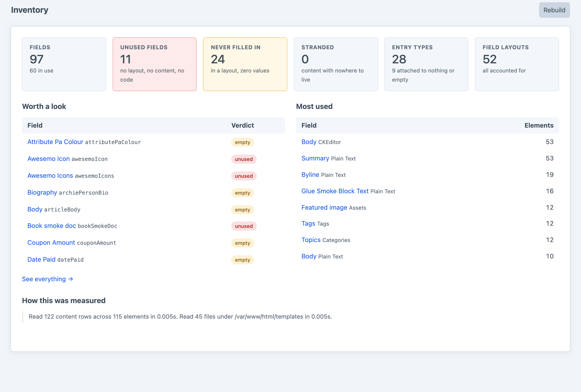Screen dimensions: 581x392
Task: Open the Tags field link
Action: [x=308, y=223]
